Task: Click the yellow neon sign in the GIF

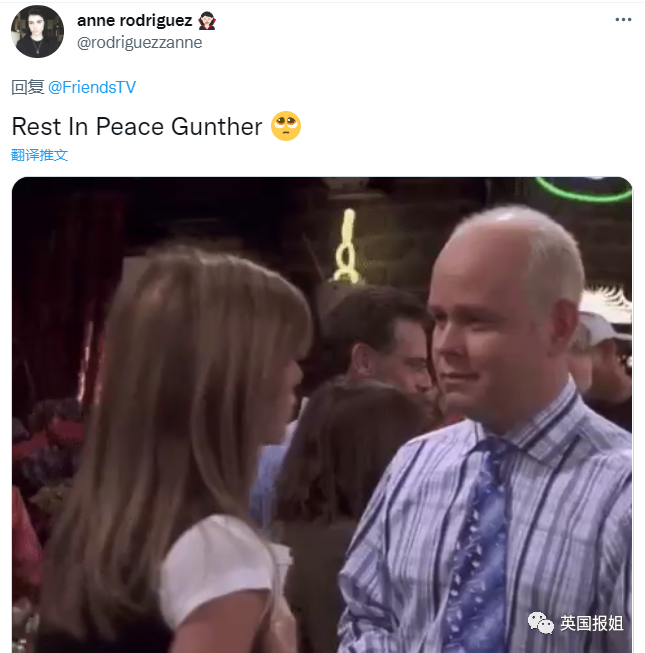Action: point(346,247)
